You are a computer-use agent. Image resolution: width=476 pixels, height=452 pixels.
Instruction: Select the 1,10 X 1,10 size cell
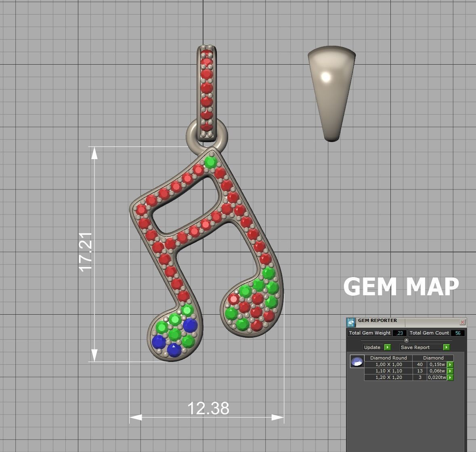[x=388, y=371]
